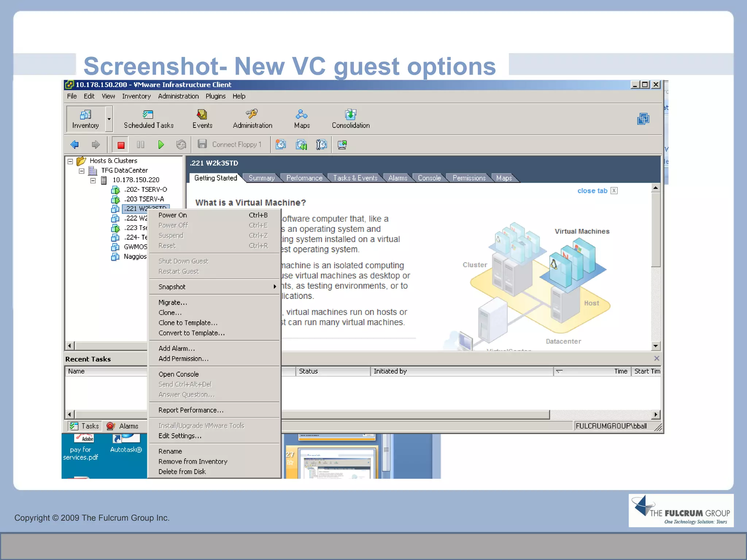The image size is (747, 560).
Task: Open the Plugins menu
Action: (x=216, y=96)
